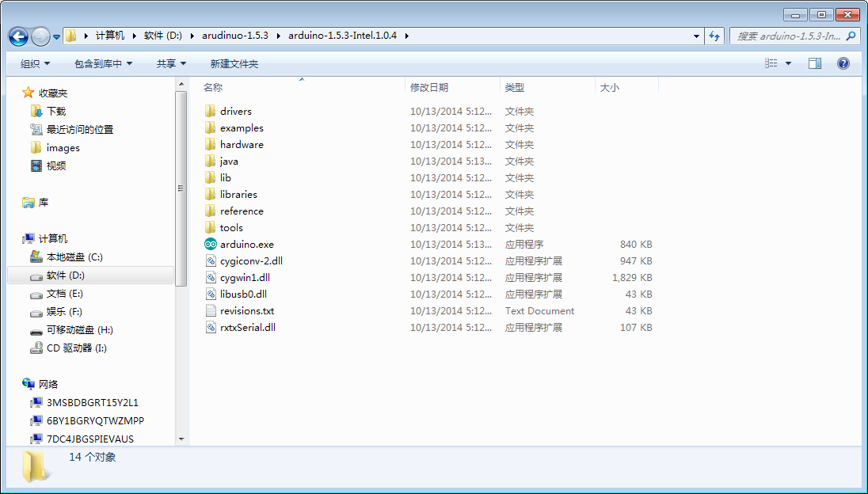The image size is (868, 494).
Task: Select the revisions.txt document icon
Action: coord(211,310)
